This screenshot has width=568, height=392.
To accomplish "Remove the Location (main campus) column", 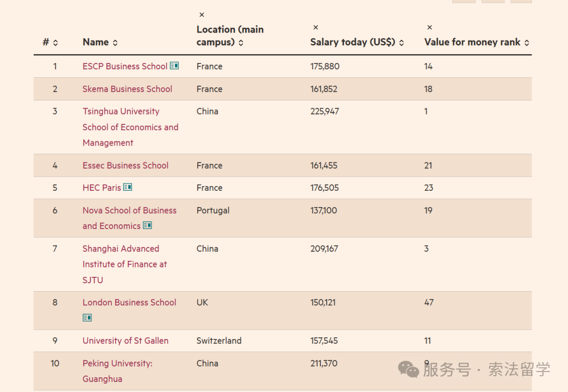I will (202, 15).
